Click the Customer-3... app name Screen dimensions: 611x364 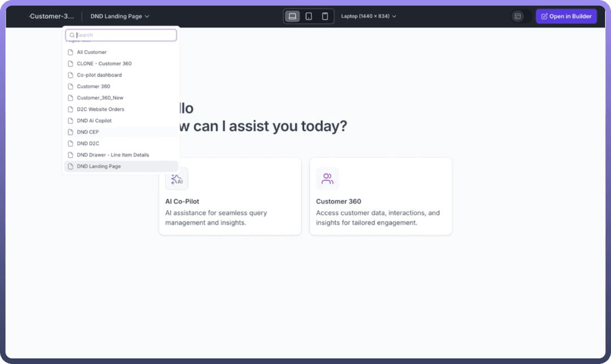tap(51, 16)
